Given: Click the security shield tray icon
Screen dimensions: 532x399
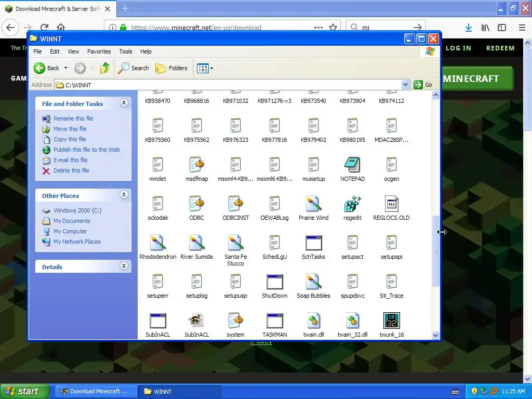Looking at the screenshot, I should pyautogui.click(x=474, y=391).
